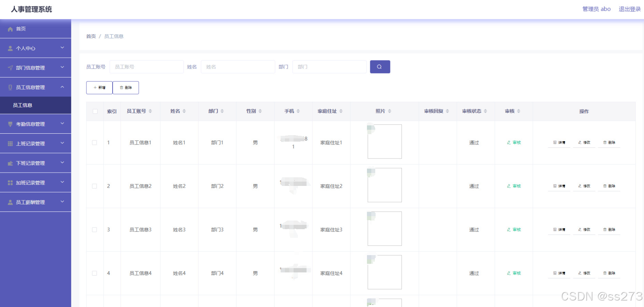Image resolution: width=644 pixels, height=307 pixels.
Task: Click the bulk 删除 button above table
Action: [x=126, y=88]
